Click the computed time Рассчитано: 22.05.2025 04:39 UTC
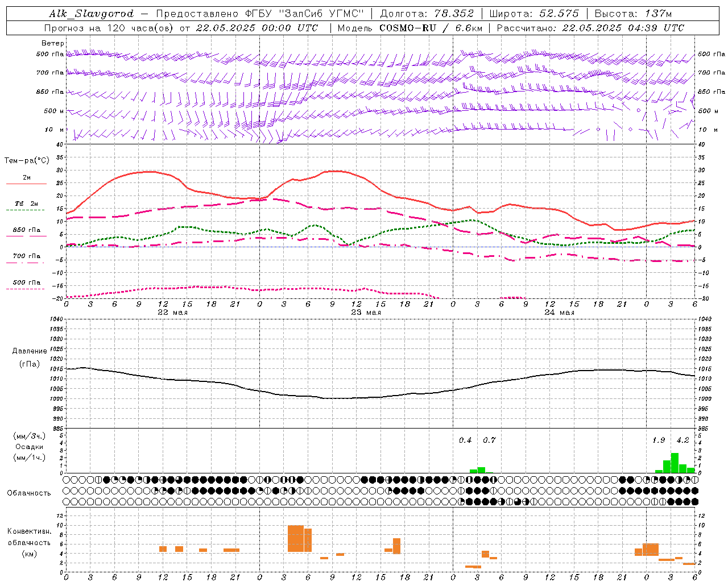 point(590,28)
